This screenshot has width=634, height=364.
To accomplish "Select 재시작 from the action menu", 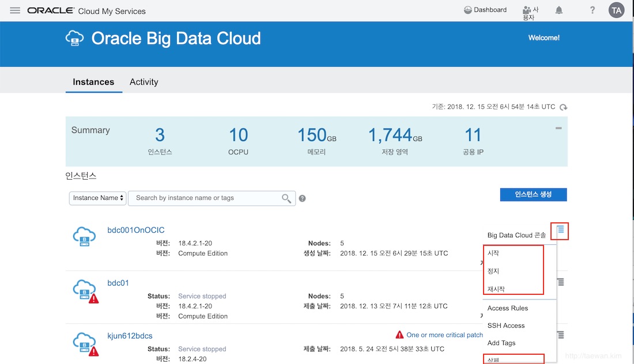I will point(496,289).
